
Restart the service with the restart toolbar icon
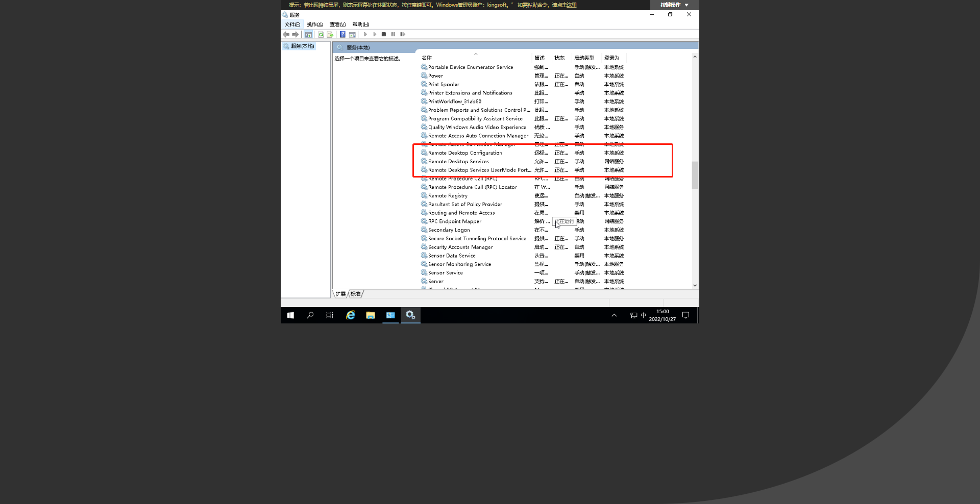coord(403,34)
